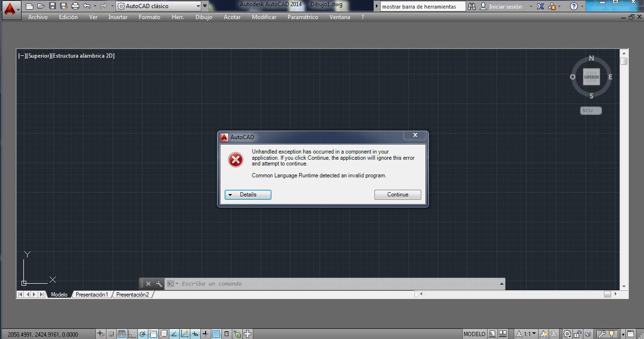
Task: Click the Save As icon
Action: [63, 6]
